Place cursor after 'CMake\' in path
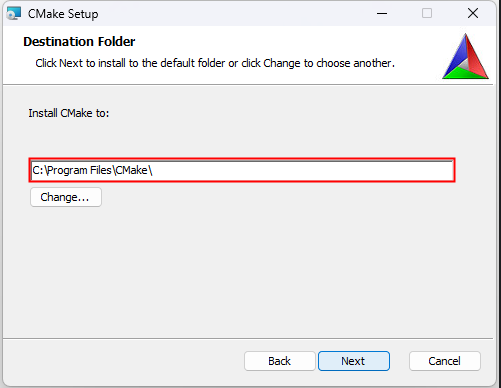 154,170
